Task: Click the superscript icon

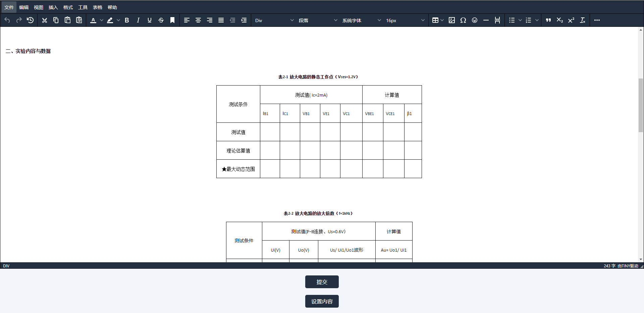Action: (571, 20)
